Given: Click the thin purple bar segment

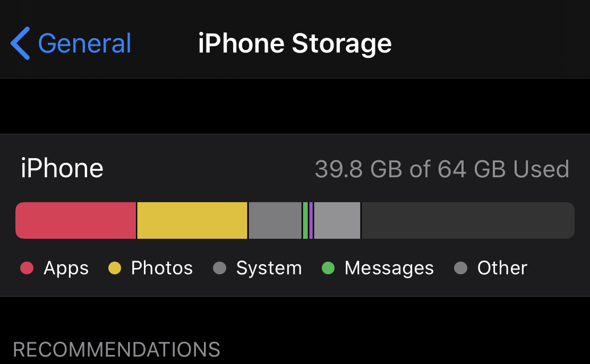Looking at the screenshot, I should (x=311, y=220).
